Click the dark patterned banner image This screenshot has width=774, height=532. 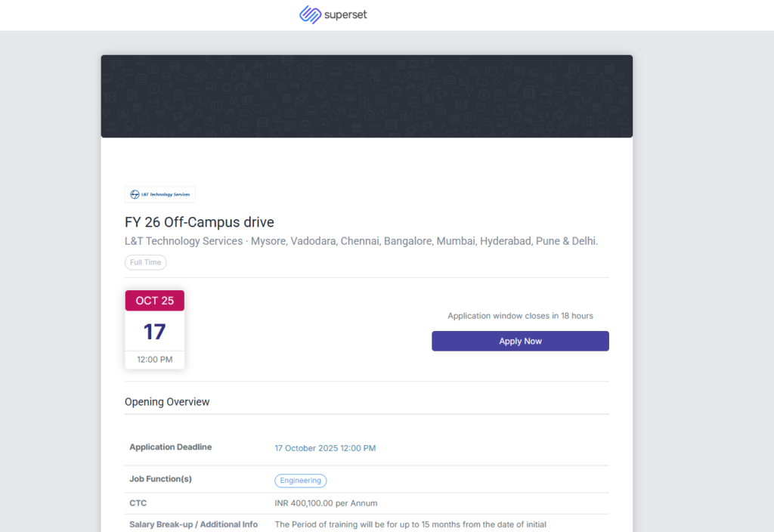[x=367, y=96]
